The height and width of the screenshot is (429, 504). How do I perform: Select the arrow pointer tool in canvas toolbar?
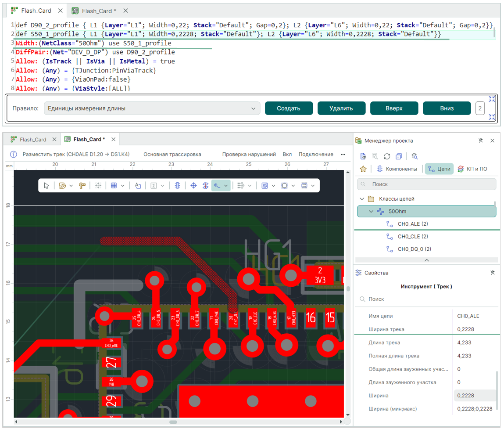click(46, 186)
